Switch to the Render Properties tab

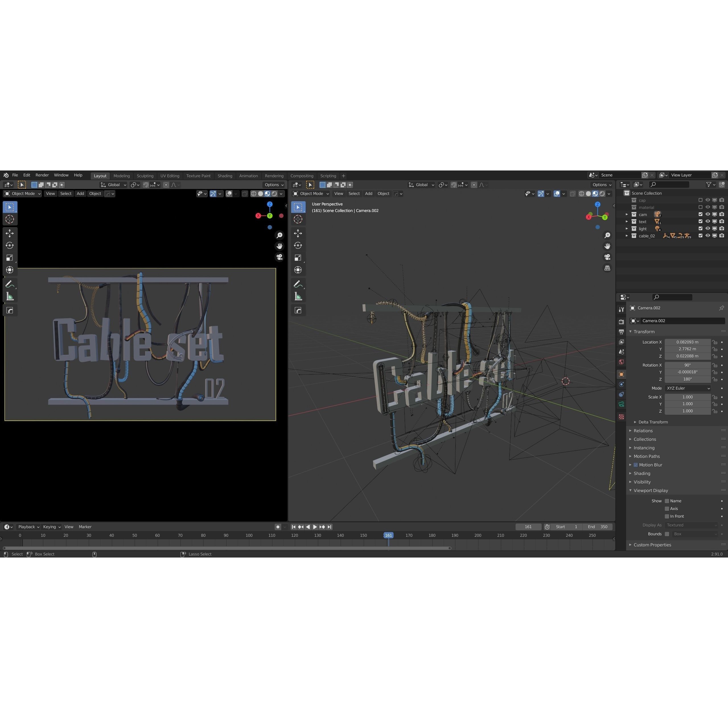coord(621,321)
